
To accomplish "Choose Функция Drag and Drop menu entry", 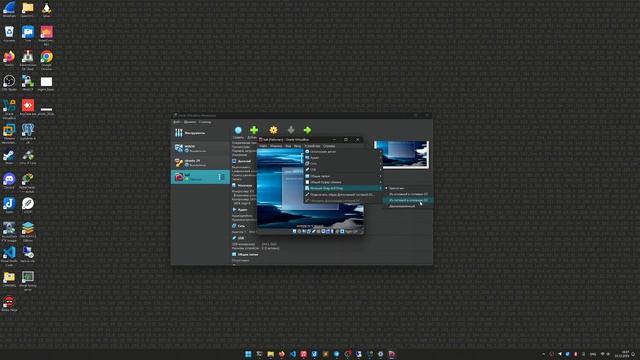I will 343,189.
